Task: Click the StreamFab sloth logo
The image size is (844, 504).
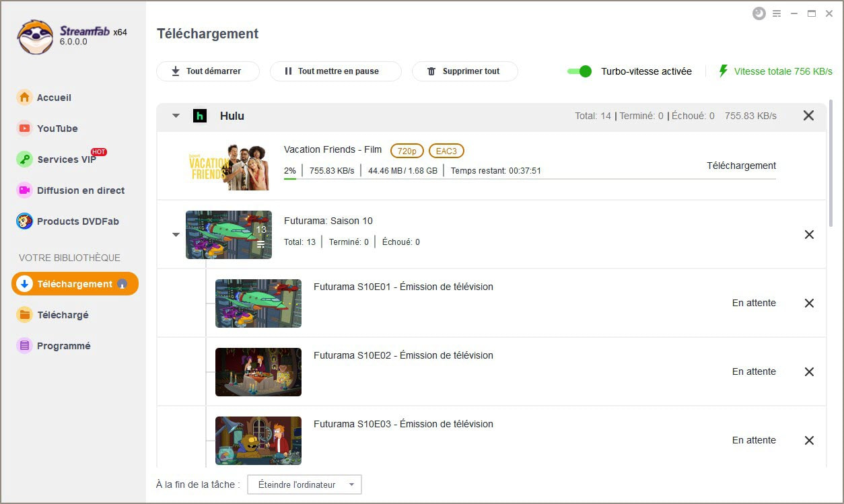Action: coord(36,37)
